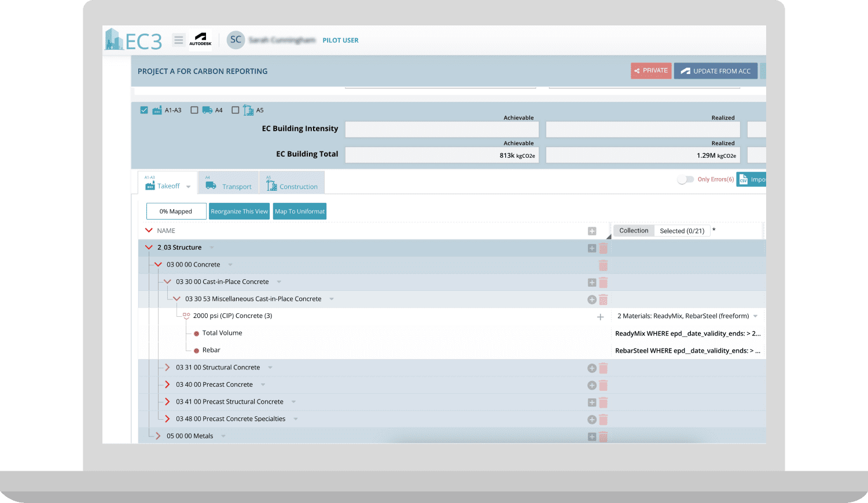Collapse all rows via NAME header chevron
The image size is (868, 503).
(x=149, y=231)
